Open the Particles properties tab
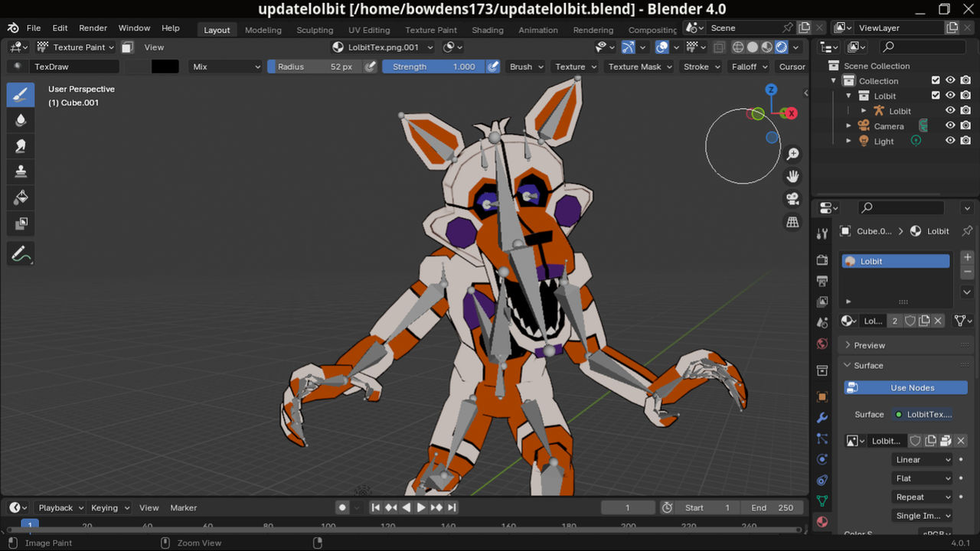This screenshot has height=551, width=980. click(x=822, y=439)
